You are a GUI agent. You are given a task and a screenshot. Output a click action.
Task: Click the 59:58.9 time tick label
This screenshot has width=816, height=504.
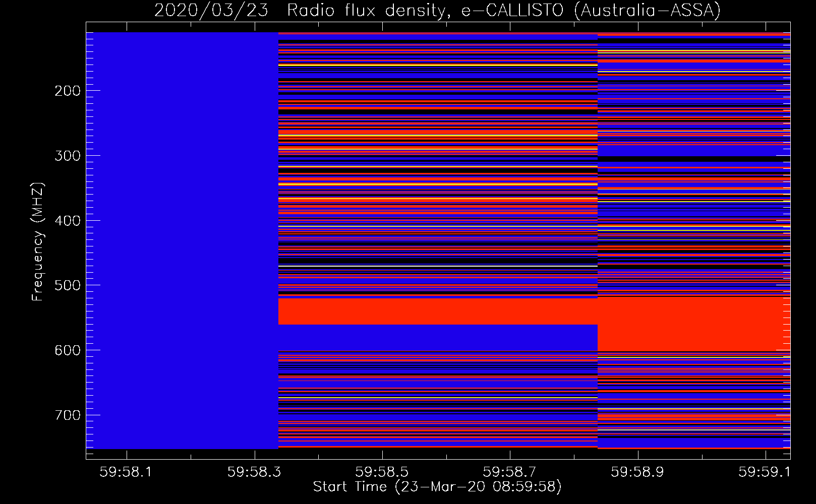[x=638, y=472]
